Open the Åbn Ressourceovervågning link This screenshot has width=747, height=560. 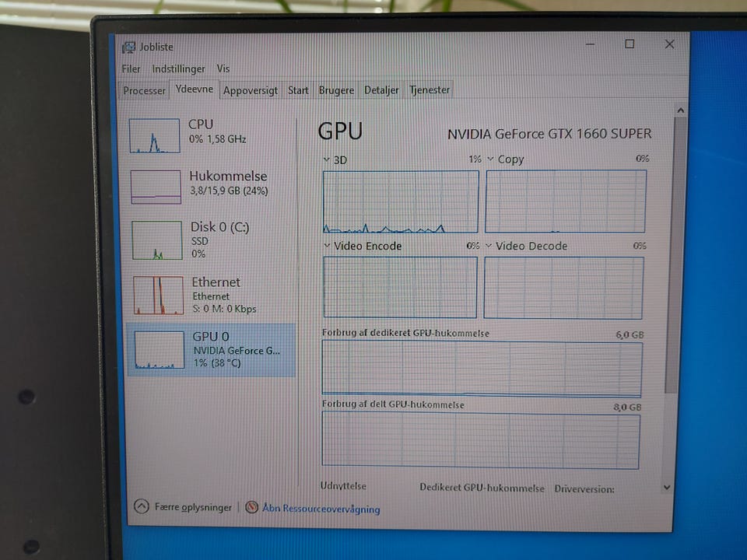[321, 509]
